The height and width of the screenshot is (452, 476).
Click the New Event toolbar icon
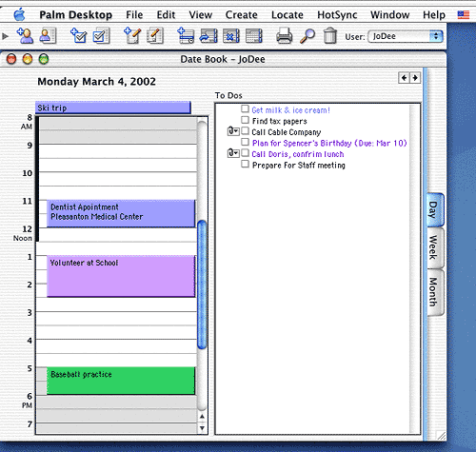point(186,36)
